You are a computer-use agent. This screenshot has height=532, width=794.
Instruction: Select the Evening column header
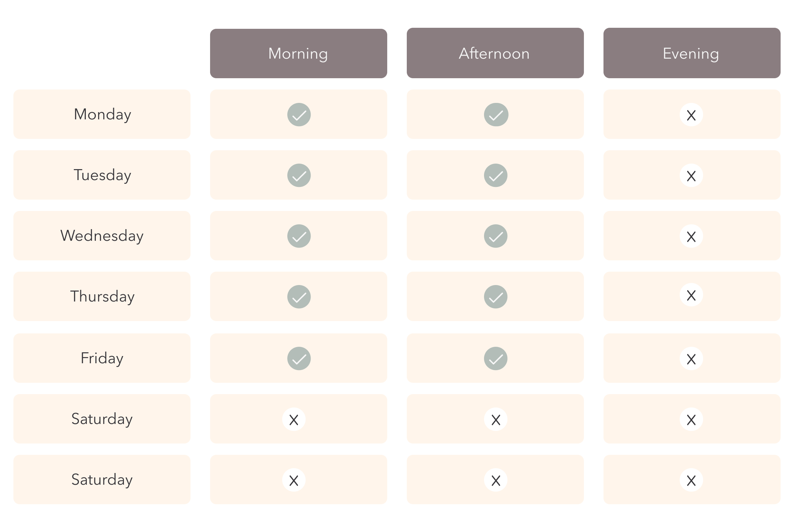coord(692,53)
